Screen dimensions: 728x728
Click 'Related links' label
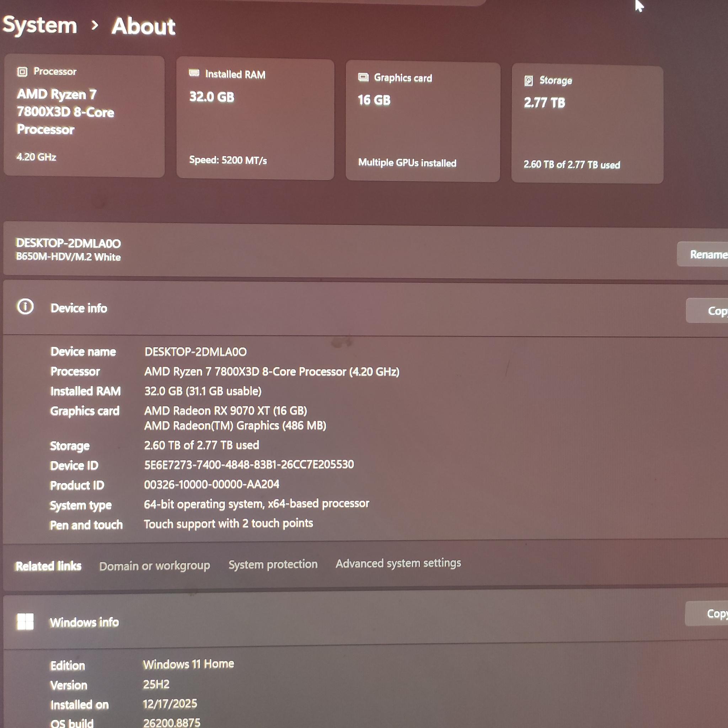click(x=49, y=566)
